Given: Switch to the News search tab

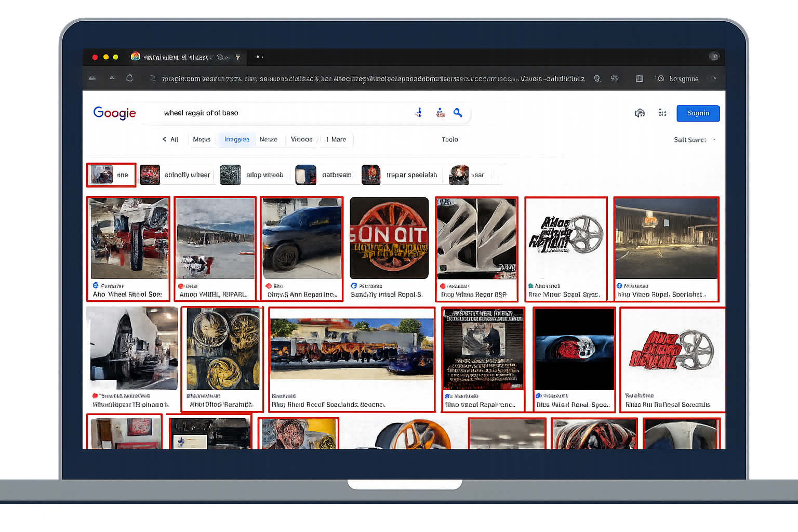Looking at the screenshot, I should coord(269,139).
